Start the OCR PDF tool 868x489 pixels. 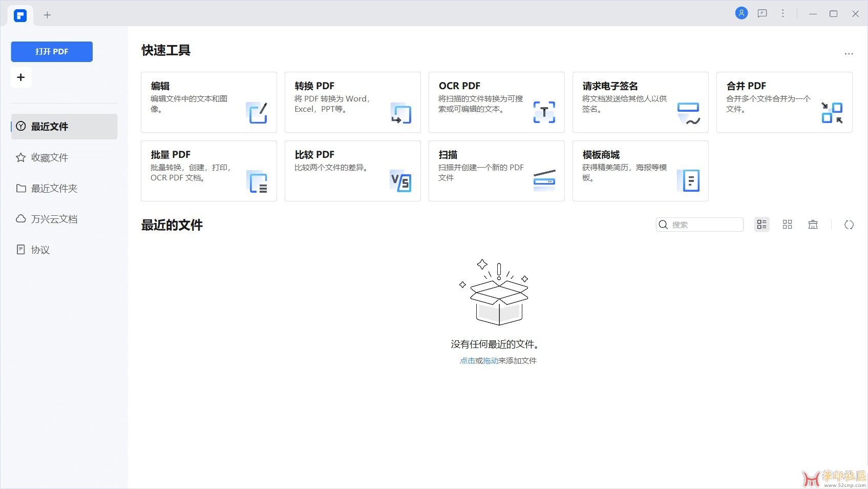click(496, 103)
